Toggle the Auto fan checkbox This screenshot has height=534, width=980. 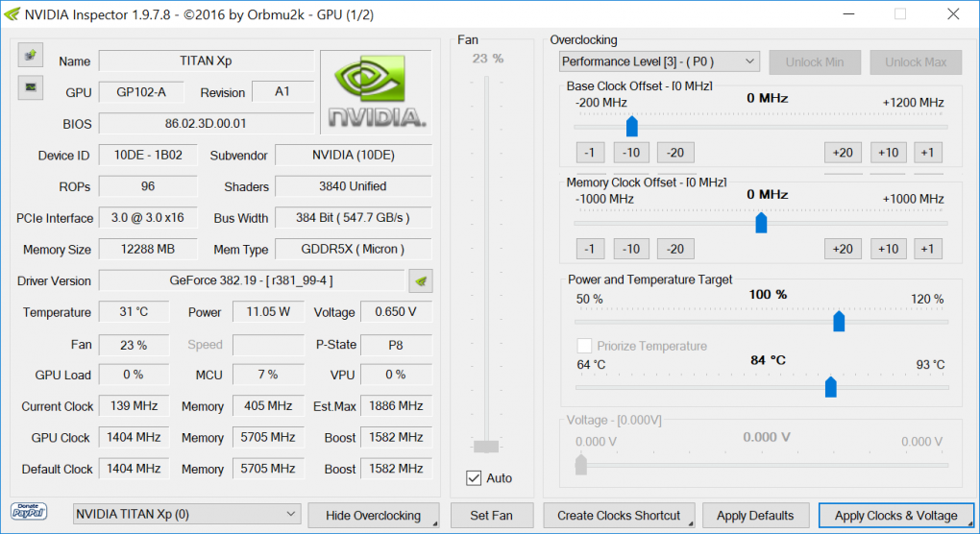pyautogui.click(x=474, y=477)
